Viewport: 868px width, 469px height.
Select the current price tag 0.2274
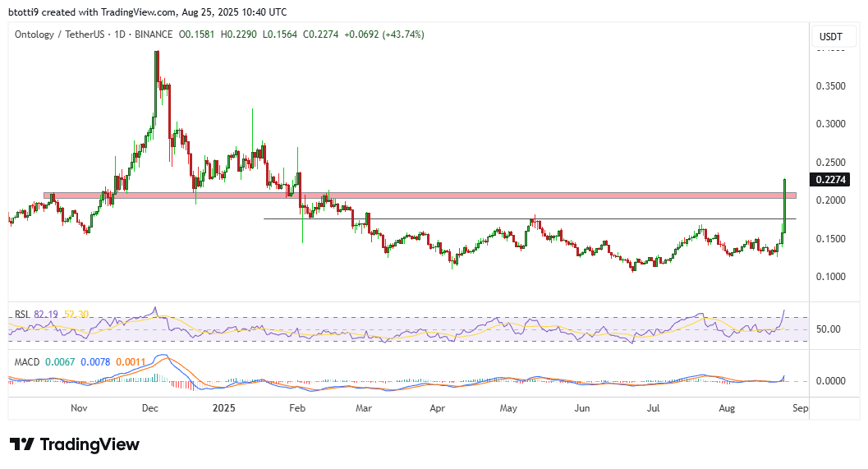tap(831, 180)
